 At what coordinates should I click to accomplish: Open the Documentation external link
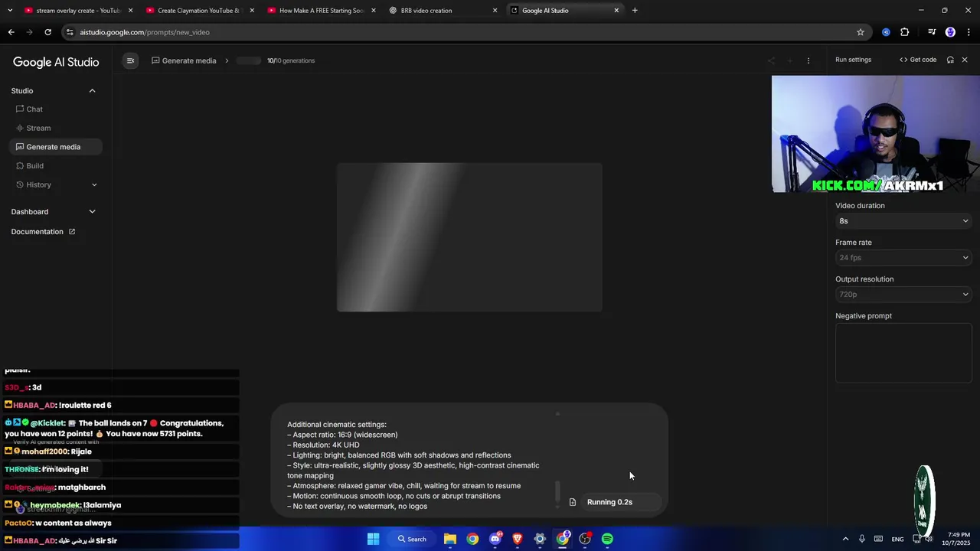(x=43, y=232)
